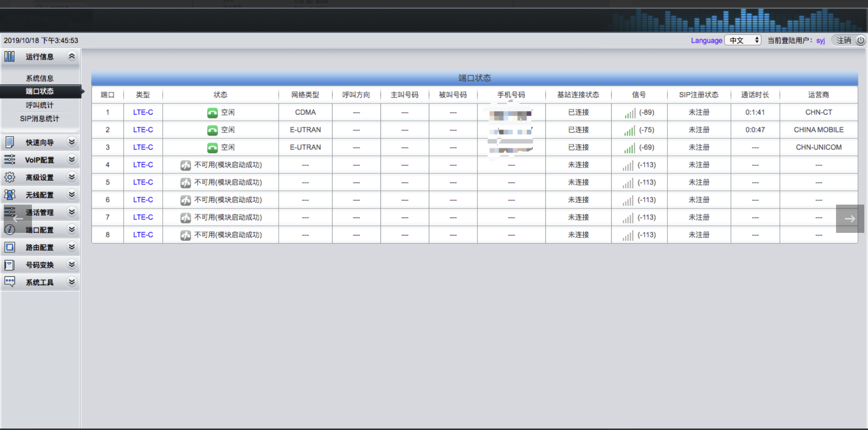Click the 基站连接状态 column header
The image size is (868, 430).
[x=578, y=95]
